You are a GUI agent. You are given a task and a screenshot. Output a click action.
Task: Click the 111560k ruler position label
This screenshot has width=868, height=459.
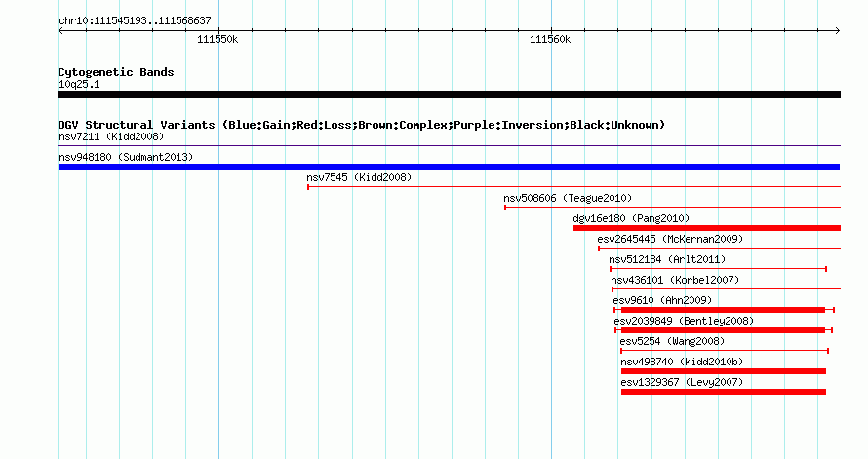pos(550,39)
